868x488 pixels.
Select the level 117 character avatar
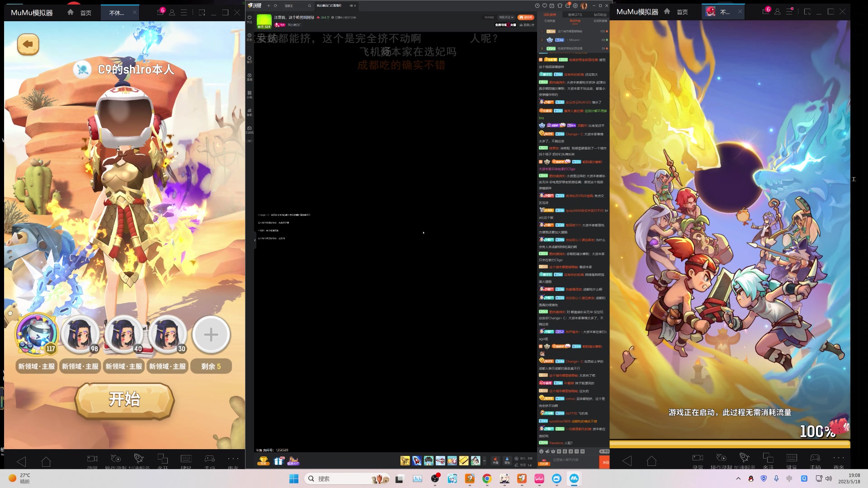[x=37, y=334]
